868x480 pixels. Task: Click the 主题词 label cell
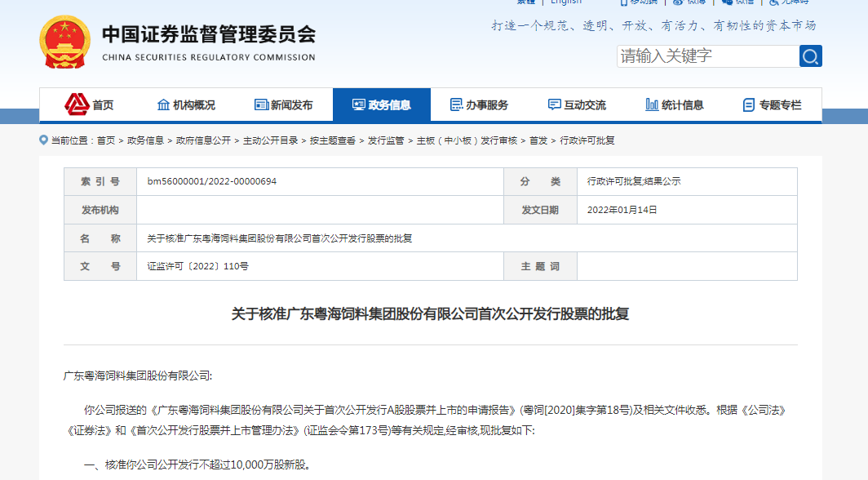point(540,266)
